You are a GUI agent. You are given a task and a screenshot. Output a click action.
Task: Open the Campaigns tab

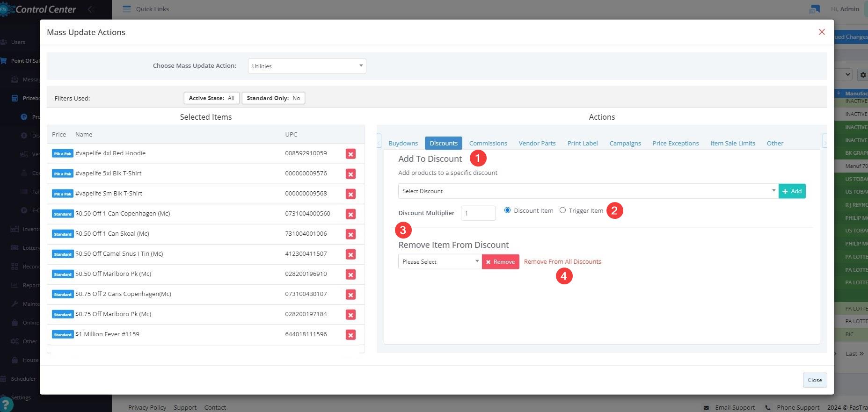pos(625,143)
